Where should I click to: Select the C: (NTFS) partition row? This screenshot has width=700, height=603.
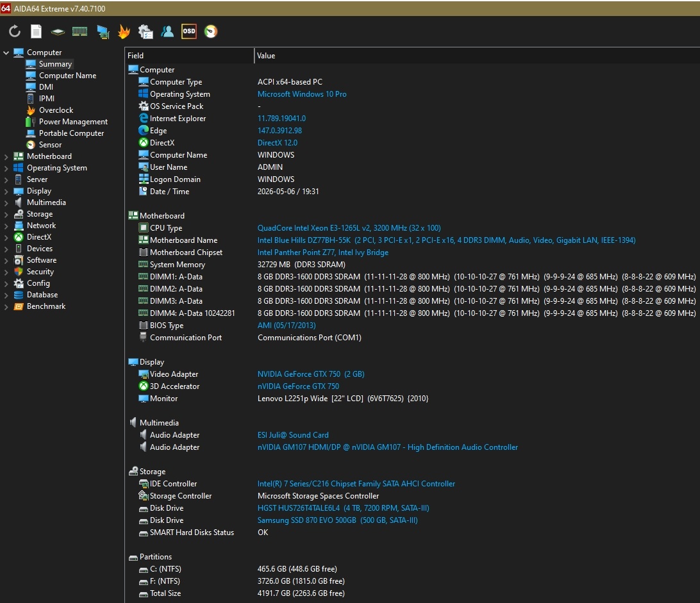(413, 569)
